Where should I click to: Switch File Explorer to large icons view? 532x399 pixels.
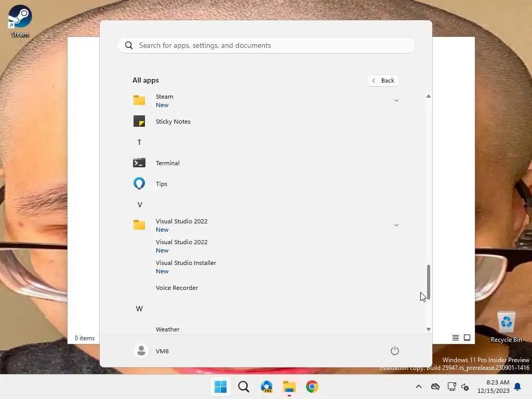click(467, 338)
